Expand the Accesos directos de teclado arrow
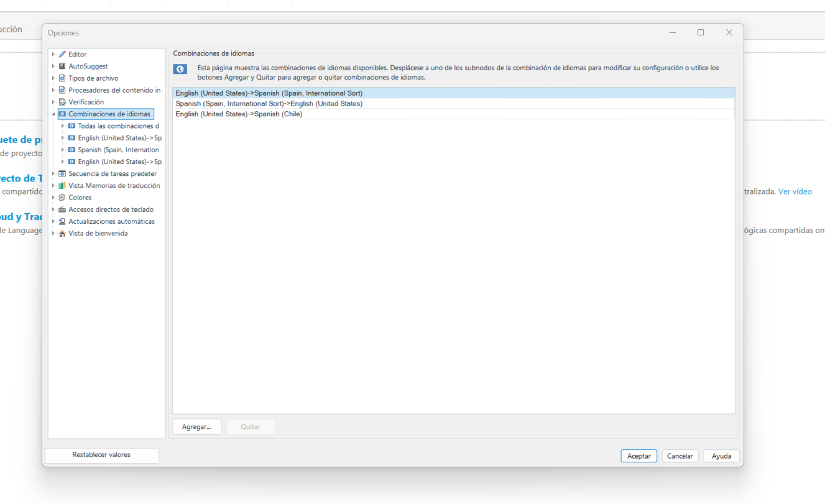The image size is (825, 504). pyautogui.click(x=53, y=209)
